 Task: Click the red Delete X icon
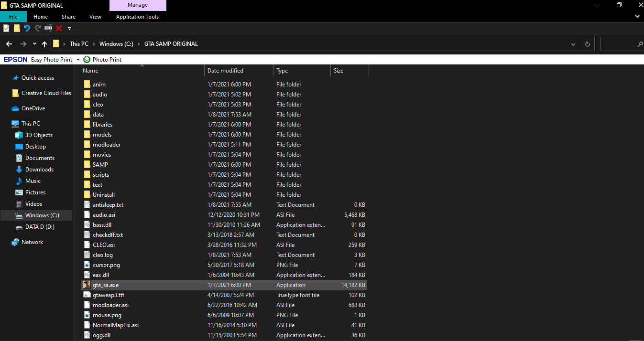click(x=59, y=28)
